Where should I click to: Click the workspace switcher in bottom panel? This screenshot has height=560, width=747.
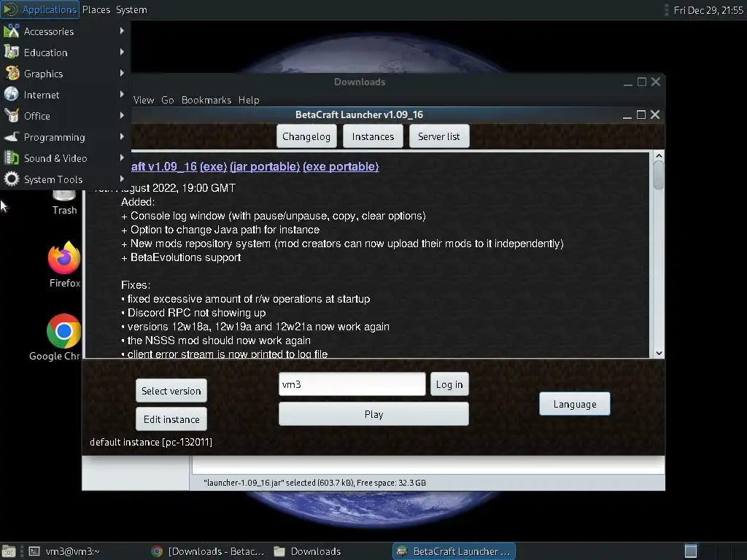pos(691,551)
